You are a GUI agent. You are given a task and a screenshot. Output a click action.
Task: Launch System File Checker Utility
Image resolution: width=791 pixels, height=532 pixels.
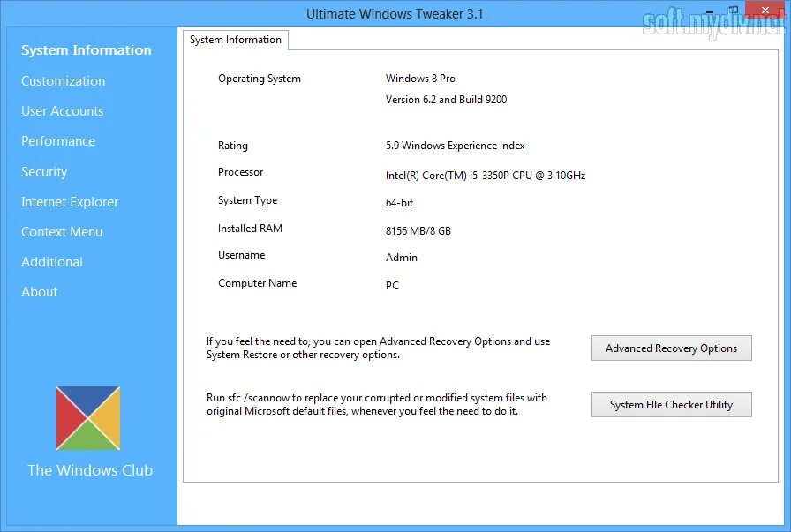click(x=672, y=405)
